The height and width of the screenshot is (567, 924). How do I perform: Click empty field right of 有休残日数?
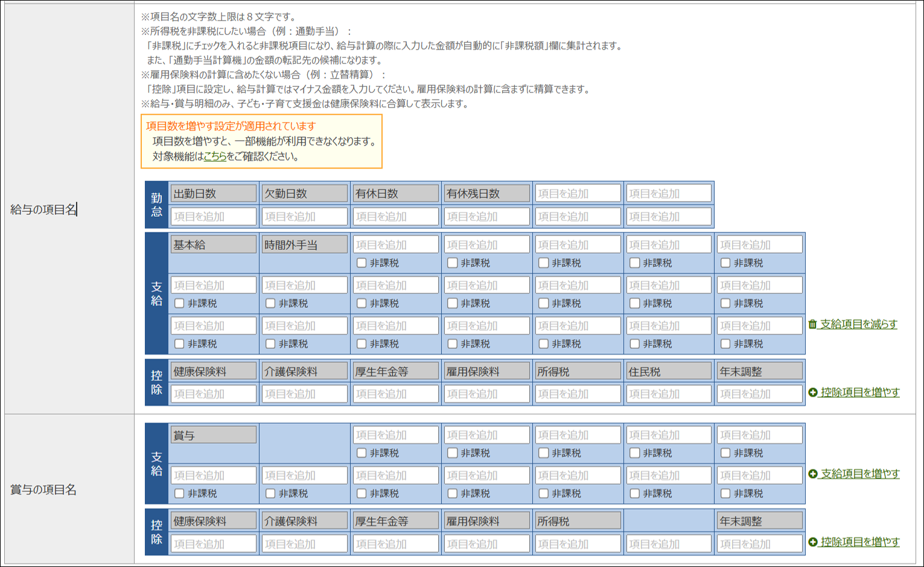click(x=578, y=194)
